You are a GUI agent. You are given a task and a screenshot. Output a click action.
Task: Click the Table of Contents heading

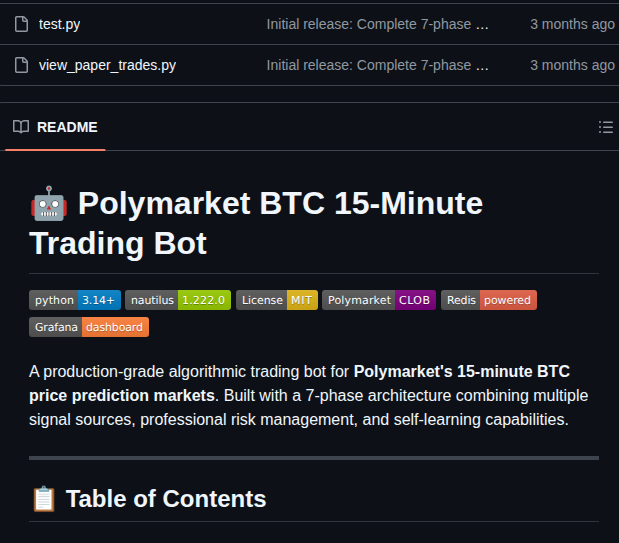pos(166,499)
